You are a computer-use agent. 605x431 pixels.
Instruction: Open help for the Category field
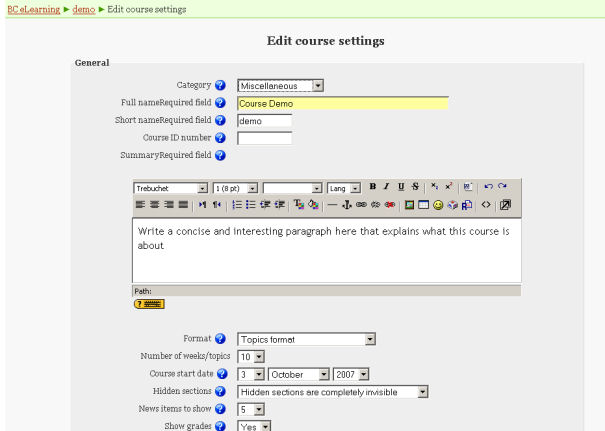coord(220,86)
